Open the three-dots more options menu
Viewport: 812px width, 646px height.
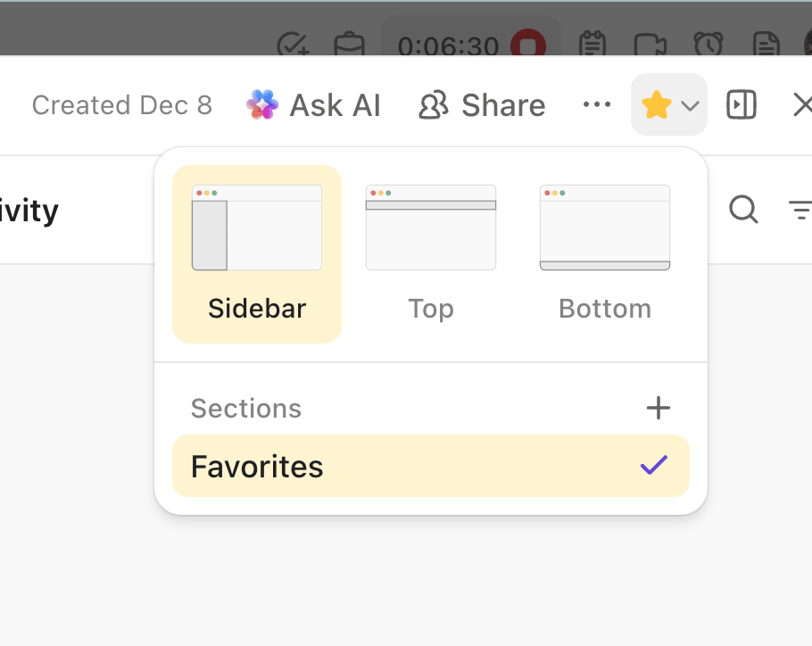pos(596,105)
